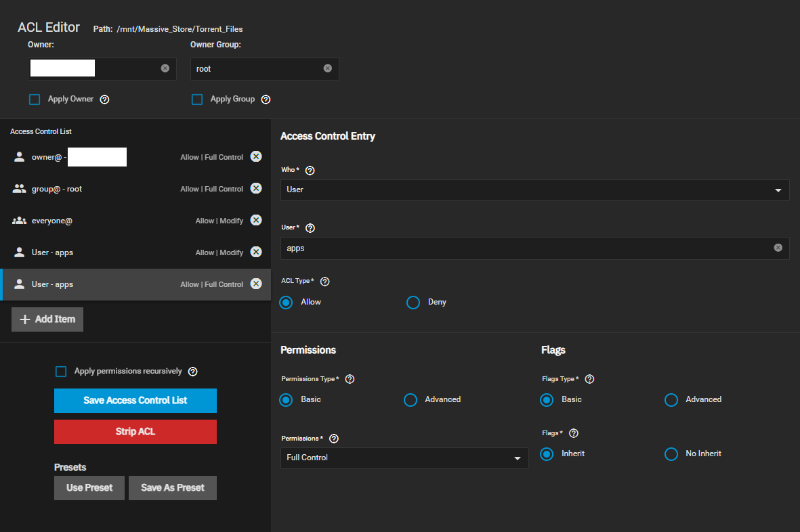The image size is (800, 532).
Task: Click the Access Control Entry heading
Action: click(328, 136)
